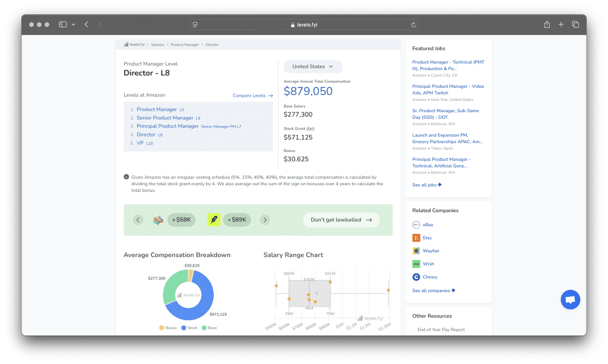Click the Don't get lowballed button
608x364 pixels.
point(341,220)
